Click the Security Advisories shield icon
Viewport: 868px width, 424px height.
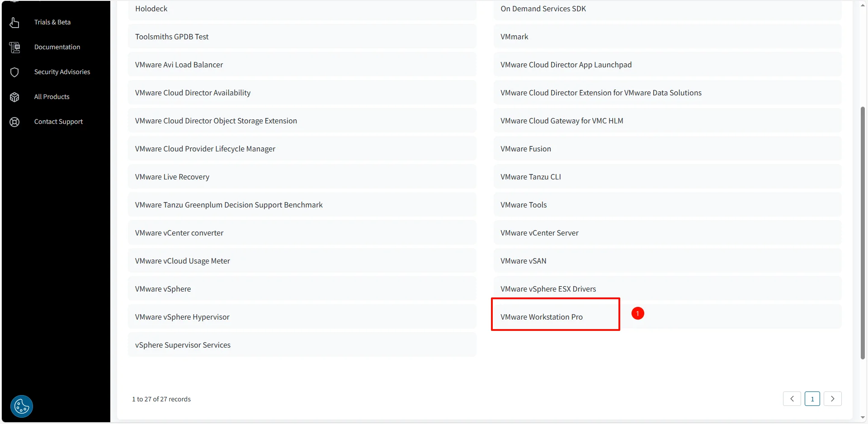14,72
